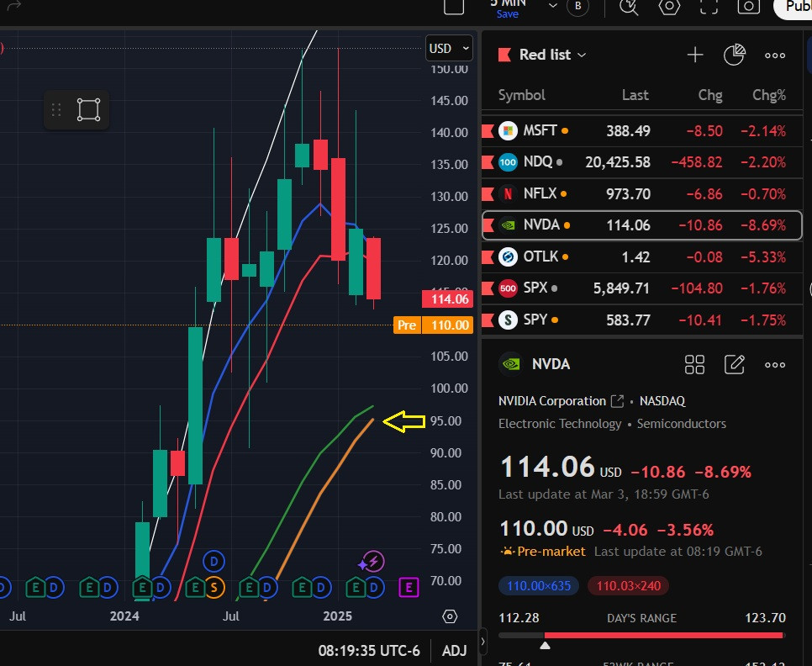This screenshot has width=812, height=666.
Task: Toggle the red flag on NFLX row
Action: (488, 194)
